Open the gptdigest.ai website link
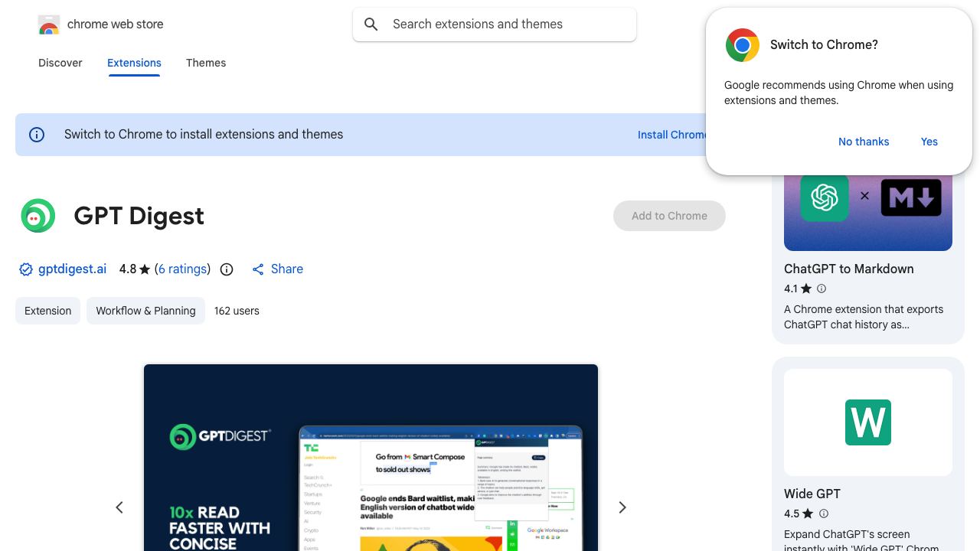This screenshot has height=551, width=980. point(72,269)
